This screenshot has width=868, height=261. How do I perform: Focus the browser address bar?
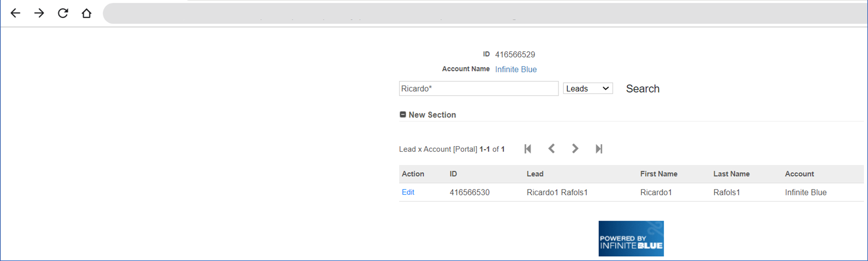tap(472, 14)
